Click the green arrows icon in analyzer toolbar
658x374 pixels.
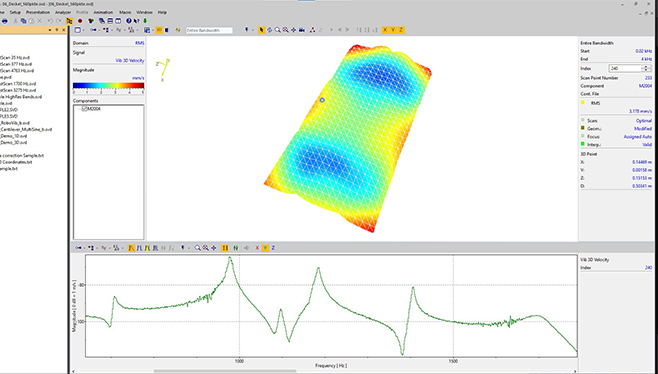pos(235,248)
